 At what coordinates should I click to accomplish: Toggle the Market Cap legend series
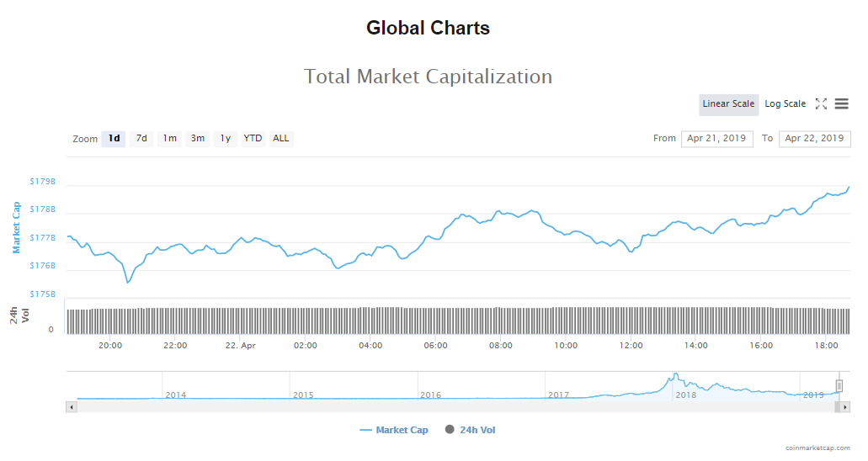point(394,430)
